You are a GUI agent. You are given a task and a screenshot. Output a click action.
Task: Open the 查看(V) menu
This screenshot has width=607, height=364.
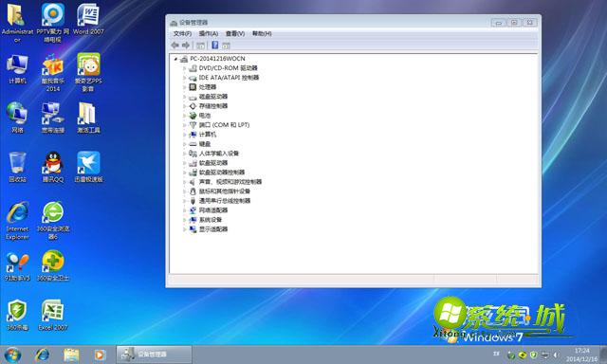(235, 34)
